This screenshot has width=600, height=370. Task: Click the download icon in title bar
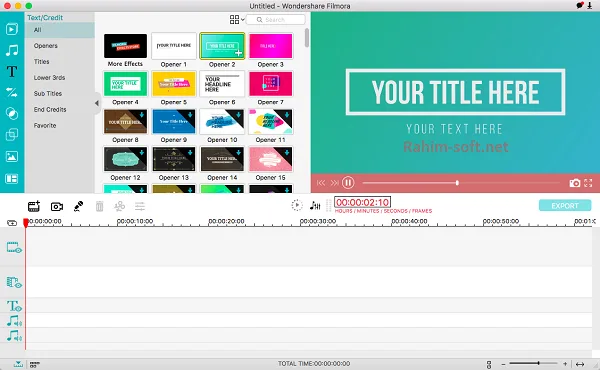[x=590, y=6]
